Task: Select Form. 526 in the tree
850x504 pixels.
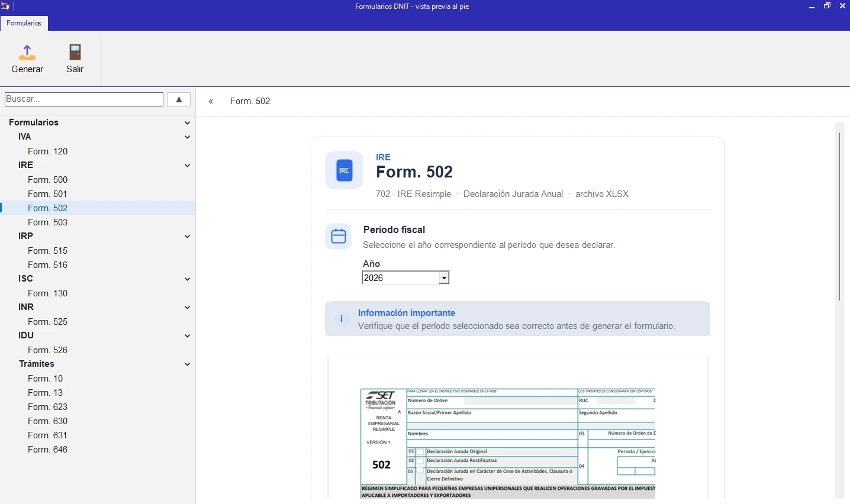Action: pos(48,350)
